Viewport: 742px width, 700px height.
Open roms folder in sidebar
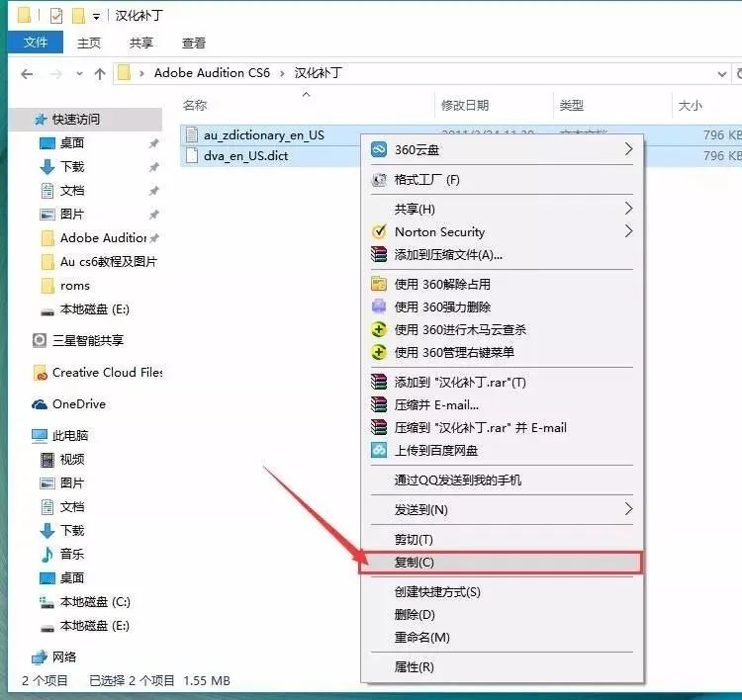[66, 286]
